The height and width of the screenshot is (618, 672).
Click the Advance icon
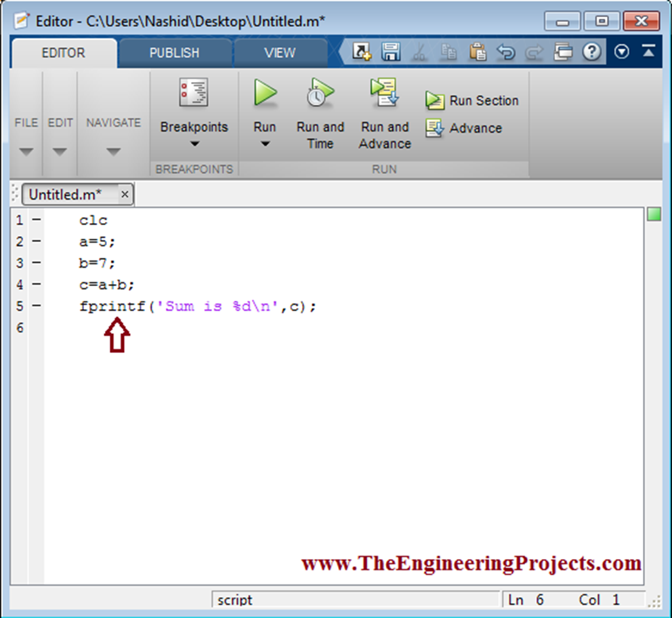coord(462,129)
